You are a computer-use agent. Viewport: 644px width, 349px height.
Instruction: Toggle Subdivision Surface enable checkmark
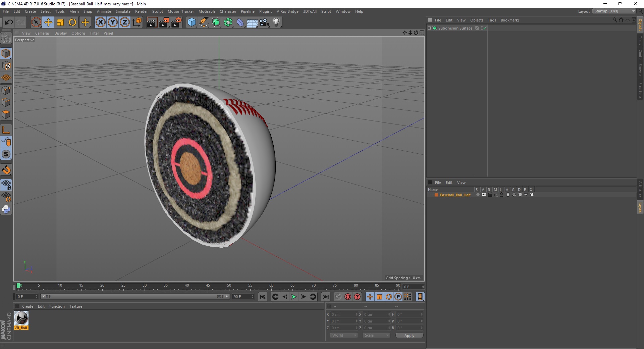(485, 28)
